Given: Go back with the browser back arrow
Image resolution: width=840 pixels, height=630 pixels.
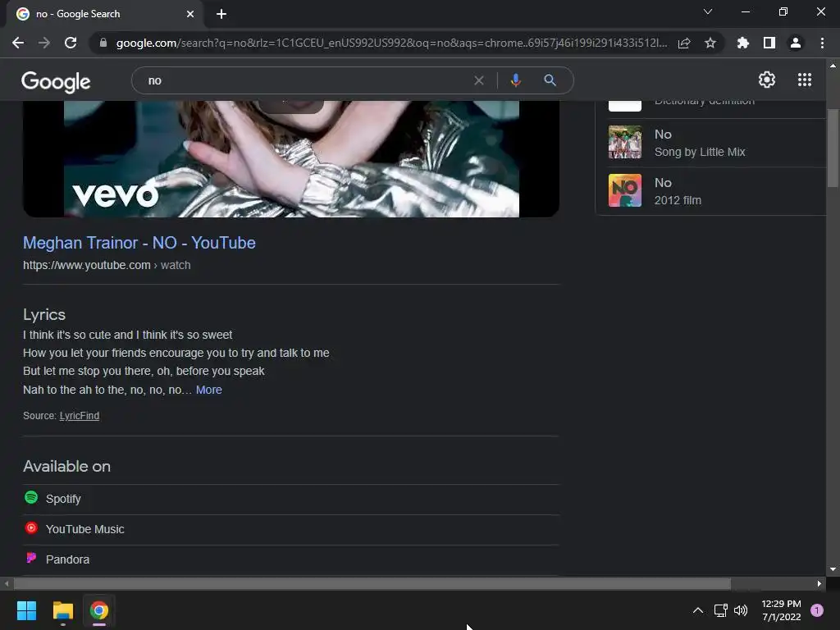Looking at the screenshot, I should click(x=18, y=43).
